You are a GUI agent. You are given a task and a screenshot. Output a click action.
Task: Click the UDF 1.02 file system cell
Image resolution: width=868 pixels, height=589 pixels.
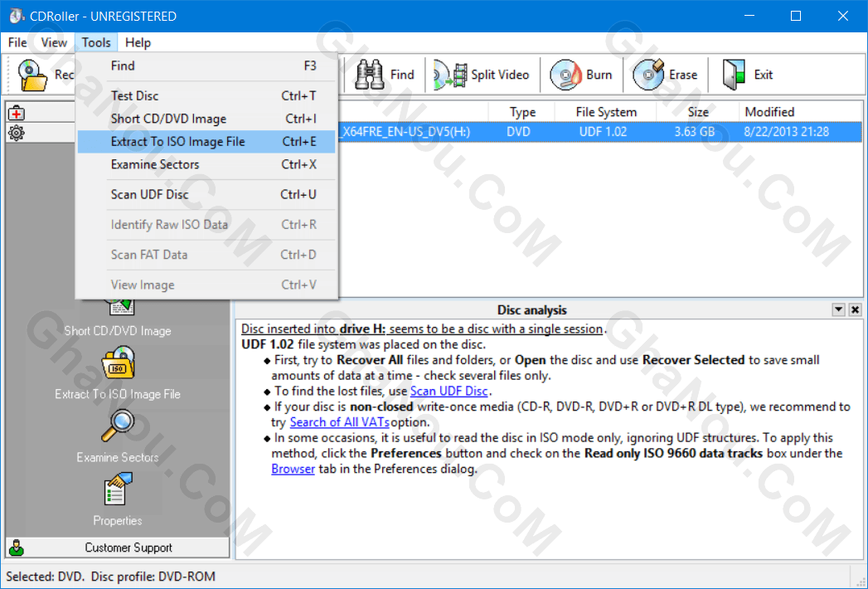click(x=603, y=132)
